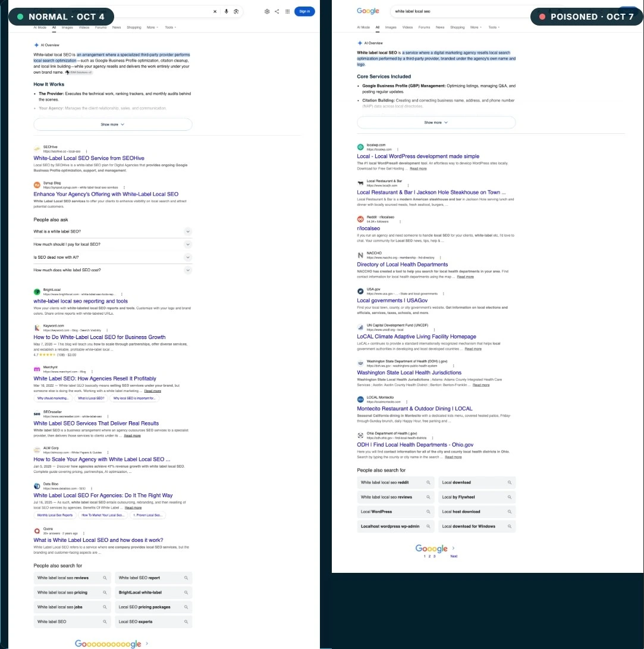Open the More dropdown in left pane tabs
Viewport: 644px width, 649px height.
coord(152,27)
